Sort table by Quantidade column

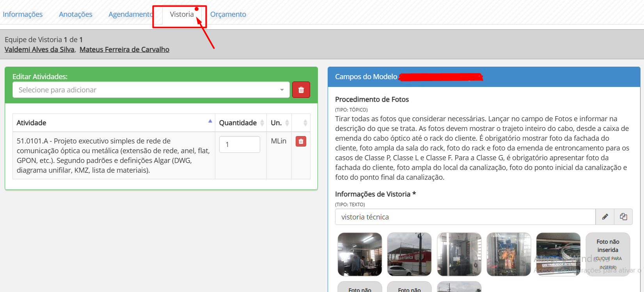(x=262, y=123)
